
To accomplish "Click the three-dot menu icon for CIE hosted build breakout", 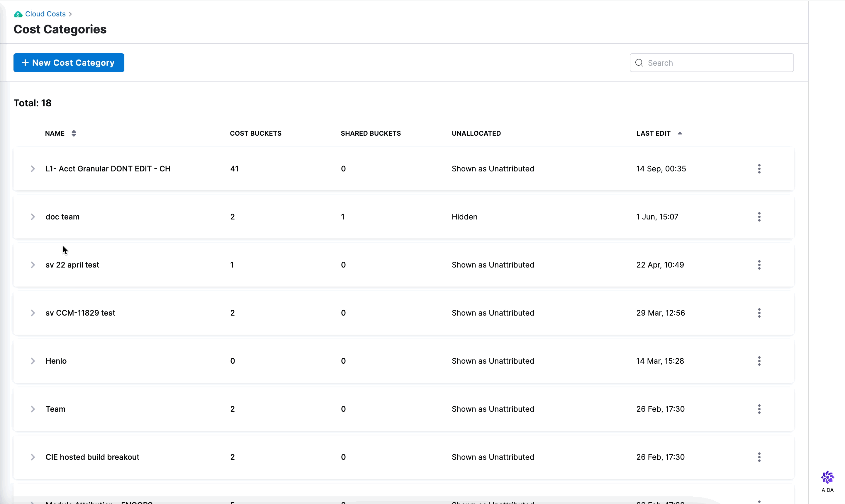I will (759, 457).
